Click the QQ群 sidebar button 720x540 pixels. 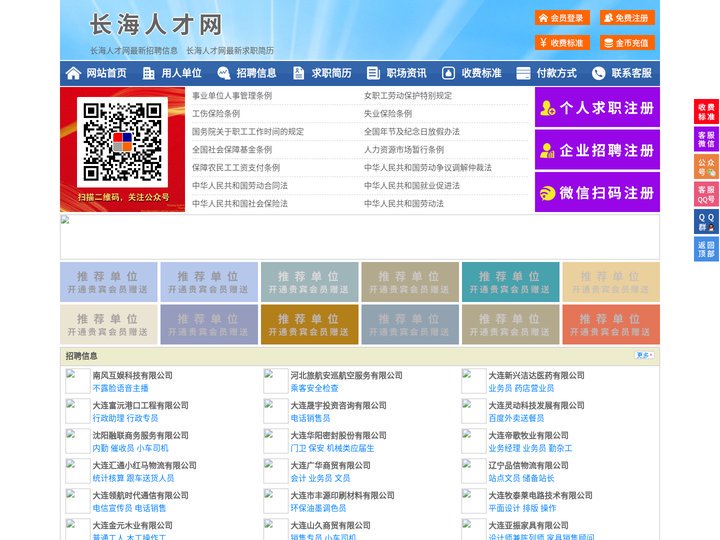point(706,222)
